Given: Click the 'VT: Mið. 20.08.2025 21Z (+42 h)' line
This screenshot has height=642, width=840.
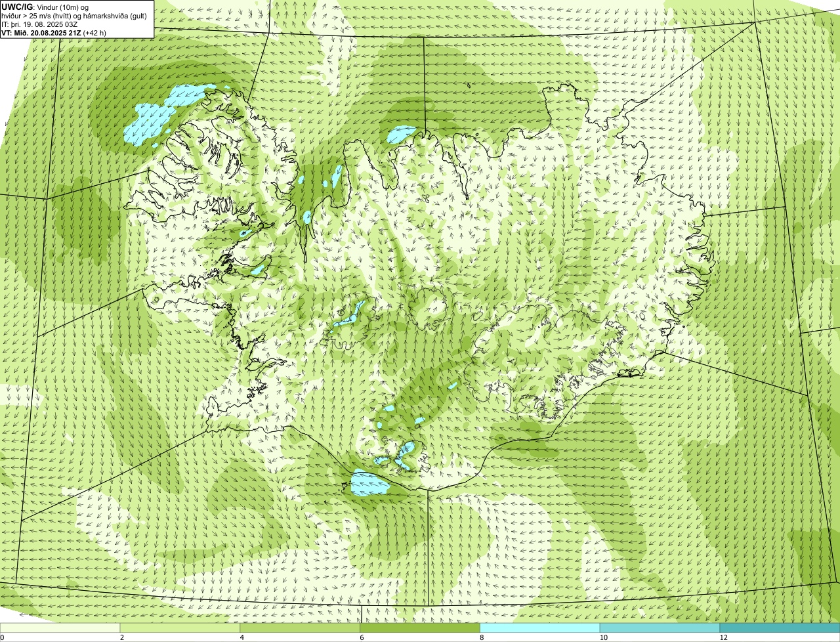Looking at the screenshot, I should pos(54,32).
